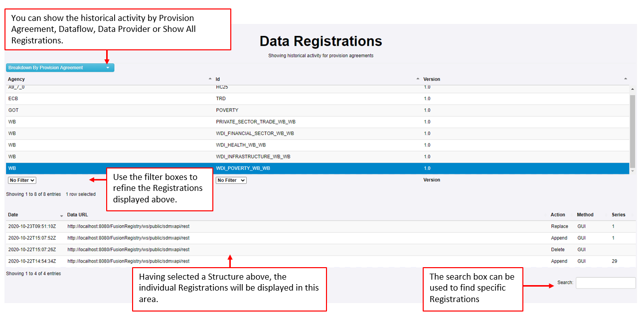Sort registrations by Date column arrow
The width and height of the screenshot is (644, 320).
(x=62, y=215)
